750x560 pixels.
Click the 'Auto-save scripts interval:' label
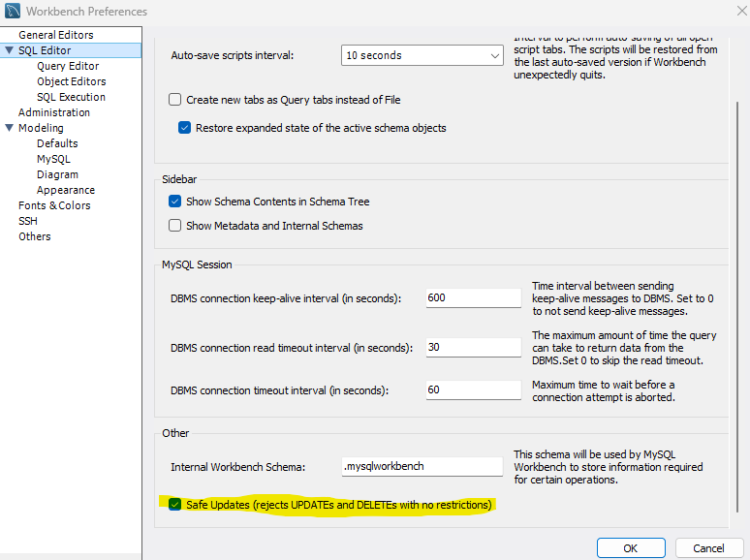[233, 55]
